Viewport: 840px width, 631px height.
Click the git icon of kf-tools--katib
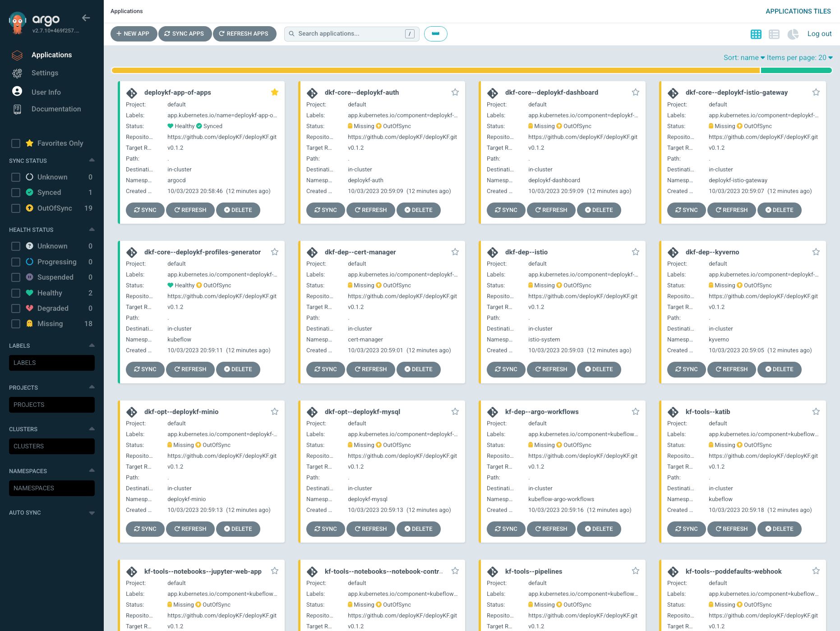(673, 412)
